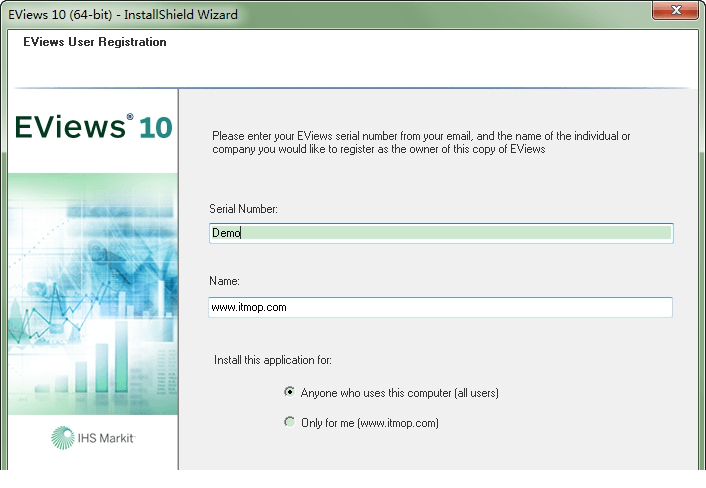Close the InstallShield Wizard window

pyautogui.click(x=675, y=10)
